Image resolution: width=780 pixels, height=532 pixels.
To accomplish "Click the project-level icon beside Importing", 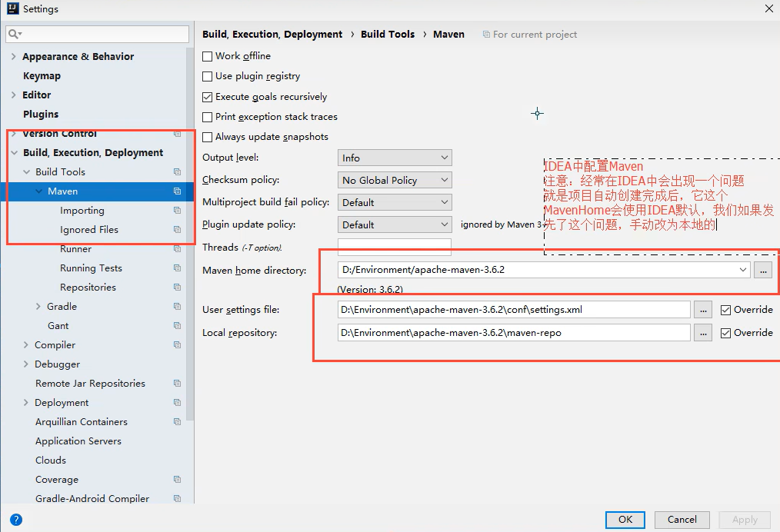I will coord(177,211).
